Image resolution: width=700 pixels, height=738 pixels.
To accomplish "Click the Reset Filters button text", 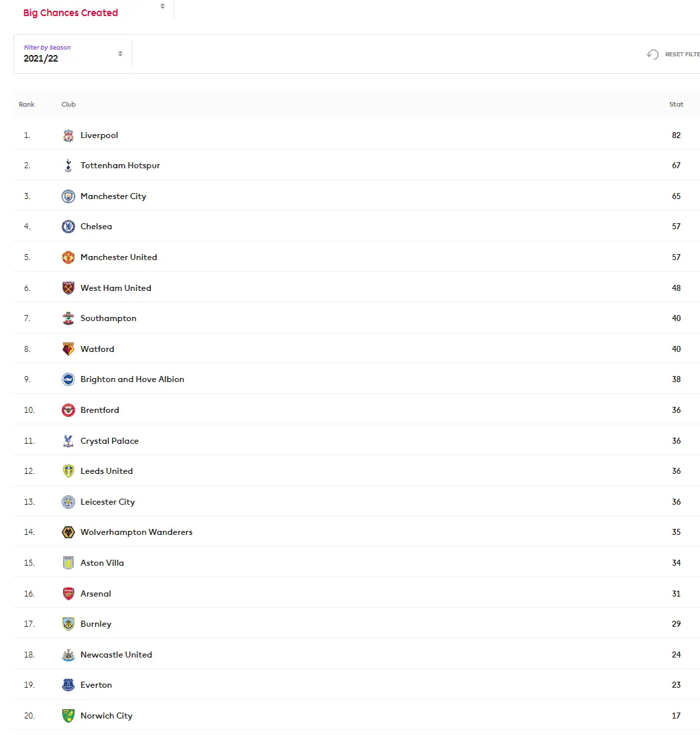I will (682, 54).
